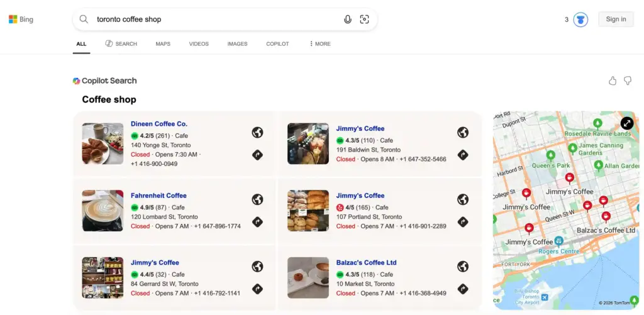This screenshot has height=315, width=644.
Task: Click address 120 Lombard St, Toronto
Action: coord(164,217)
